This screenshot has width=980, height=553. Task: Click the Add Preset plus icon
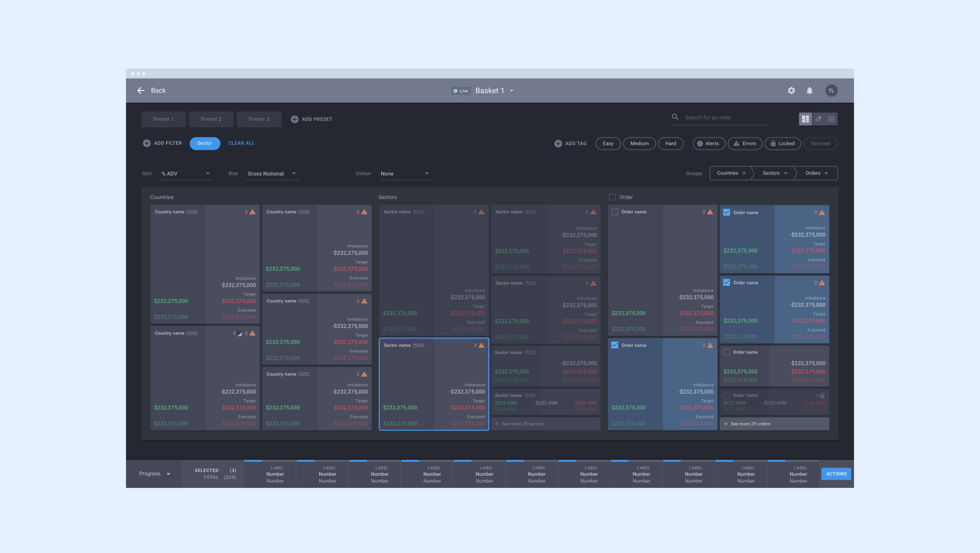point(294,119)
